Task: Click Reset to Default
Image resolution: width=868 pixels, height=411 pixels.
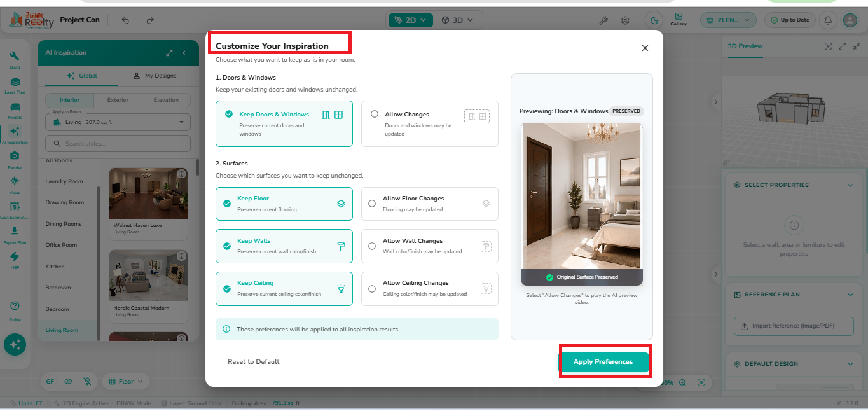Action: coord(254,362)
